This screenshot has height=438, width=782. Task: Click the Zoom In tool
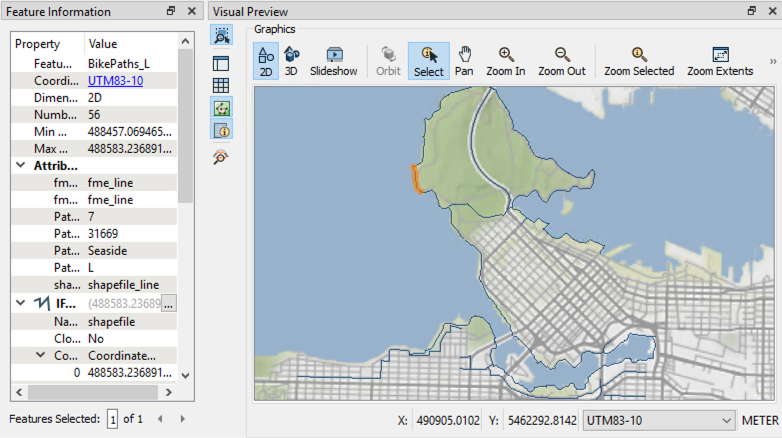(506, 61)
